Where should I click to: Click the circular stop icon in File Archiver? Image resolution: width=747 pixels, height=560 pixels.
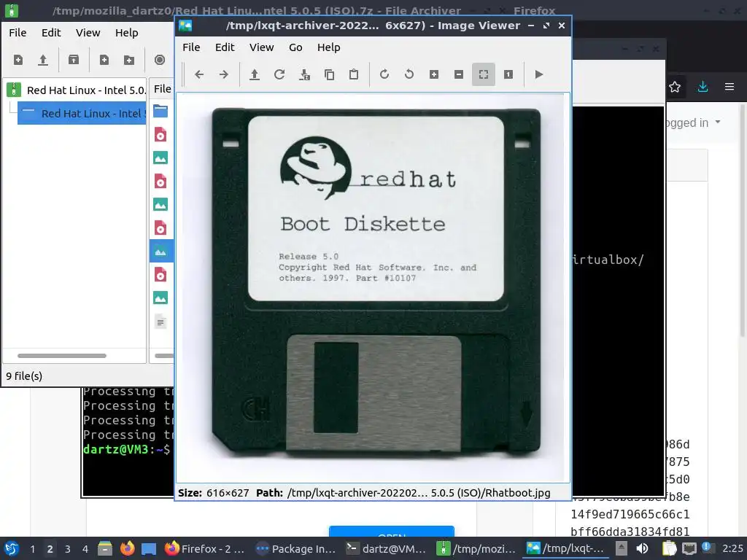(160, 60)
